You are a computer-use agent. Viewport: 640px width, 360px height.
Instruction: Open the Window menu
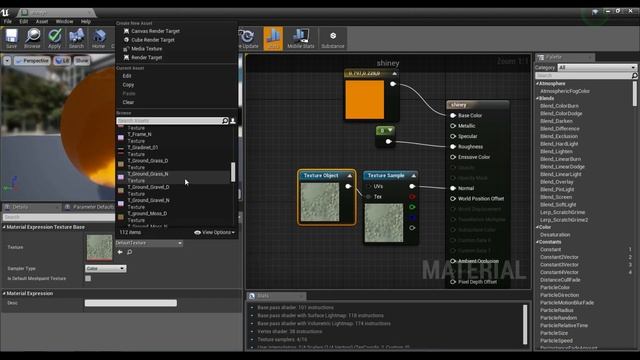[x=64, y=22]
